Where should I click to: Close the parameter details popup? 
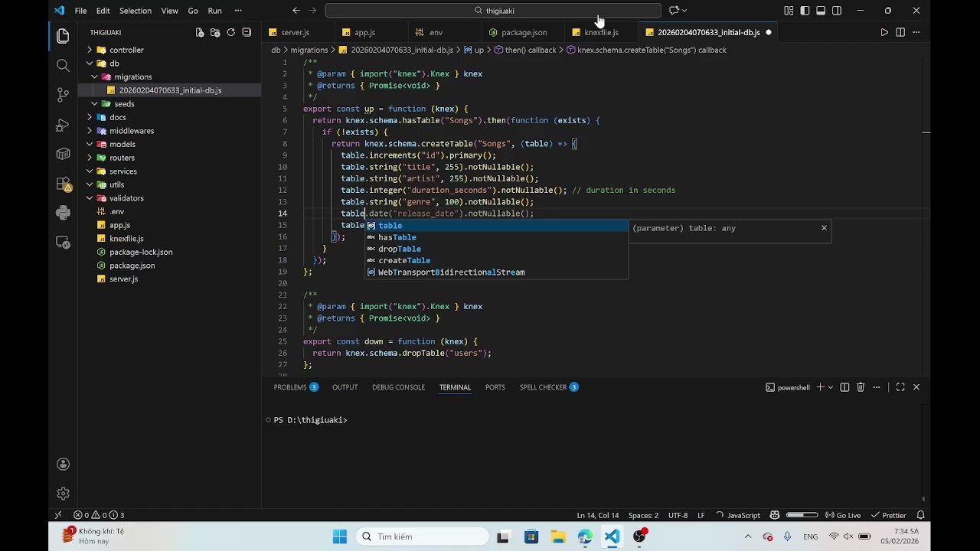824,228
